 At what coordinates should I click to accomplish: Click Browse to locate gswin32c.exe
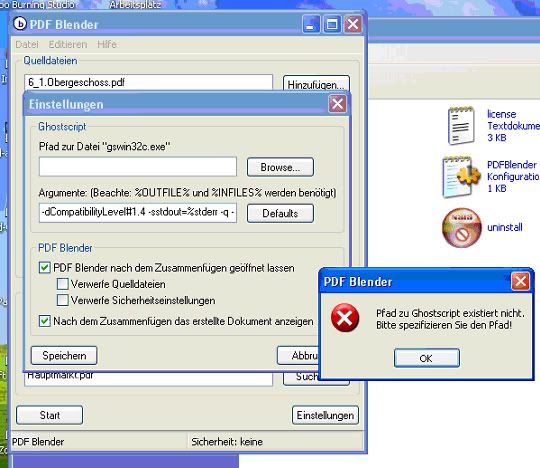tap(280, 167)
